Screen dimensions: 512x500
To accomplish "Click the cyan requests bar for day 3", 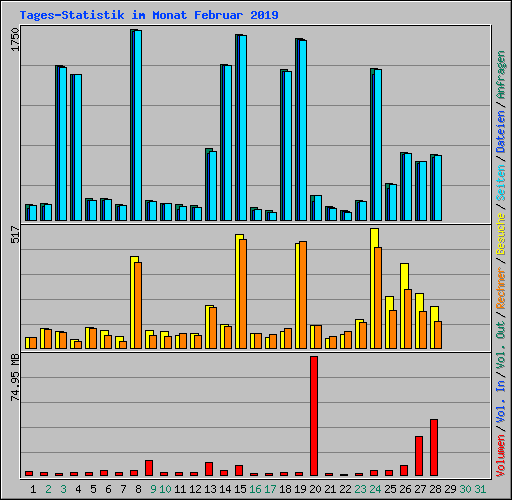I will [x=63, y=144].
